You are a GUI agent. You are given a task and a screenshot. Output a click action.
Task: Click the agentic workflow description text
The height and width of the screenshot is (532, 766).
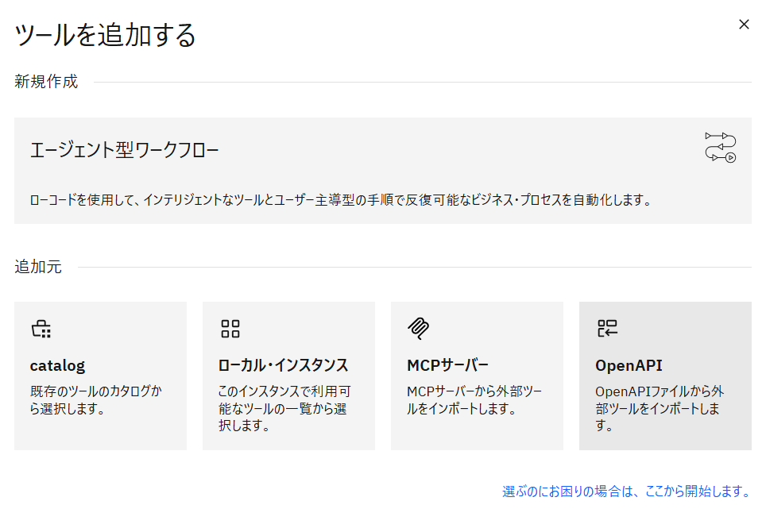click(x=340, y=200)
